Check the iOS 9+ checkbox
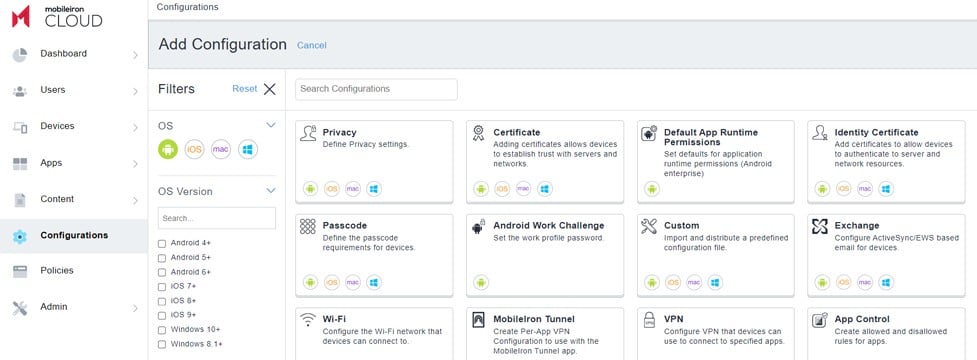This screenshot has width=977, height=360. pyautogui.click(x=162, y=315)
